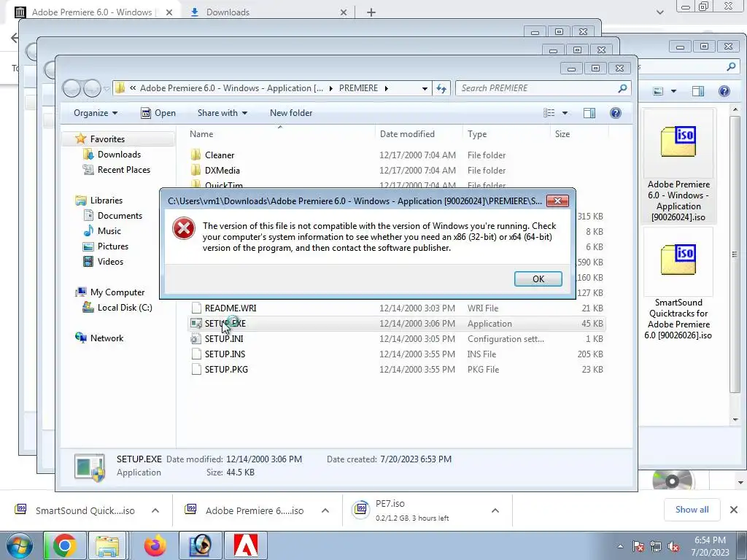Show hidden tray icons arrow
Image resolution: width=747 pixels, height=560 pixels.
click(x=620, y=546)
